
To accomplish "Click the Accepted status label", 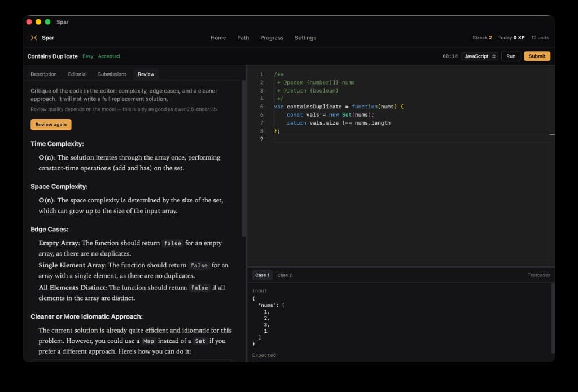I will pos(109,56).
